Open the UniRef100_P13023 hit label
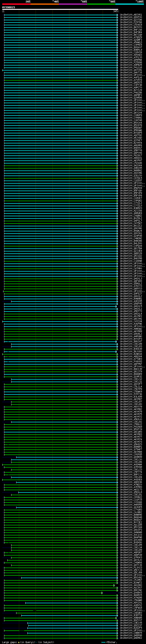 131,567
